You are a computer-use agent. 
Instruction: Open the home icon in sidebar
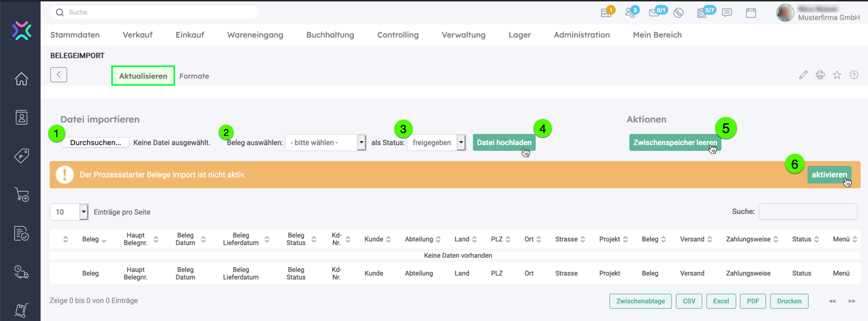coord(22,79)
